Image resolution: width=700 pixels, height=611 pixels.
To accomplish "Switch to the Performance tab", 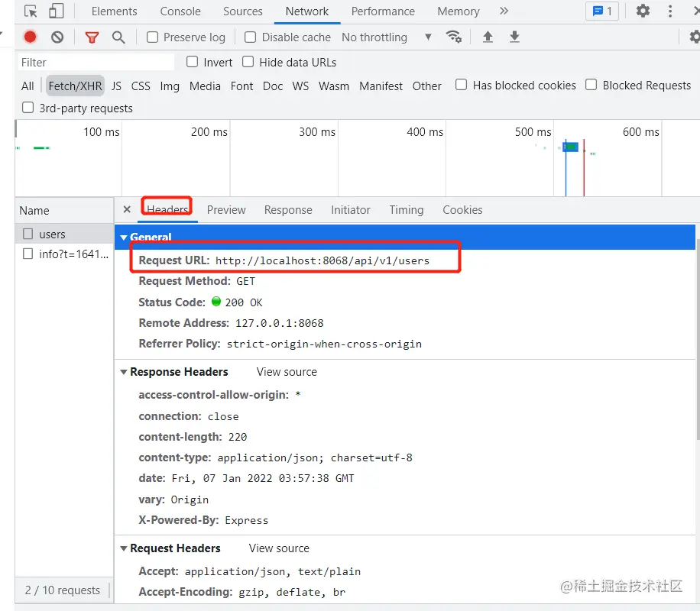I will [x=383, y=11].
